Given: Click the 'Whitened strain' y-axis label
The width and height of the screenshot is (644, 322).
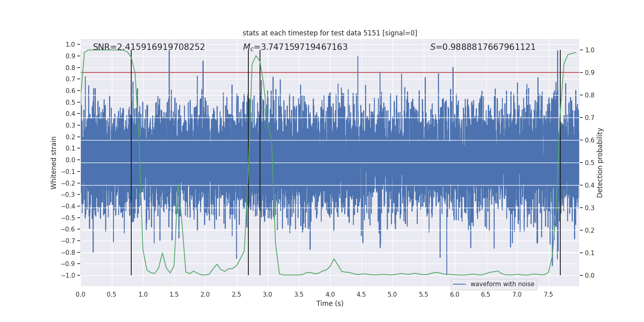Looking at the screenshot, I should 54,163.
